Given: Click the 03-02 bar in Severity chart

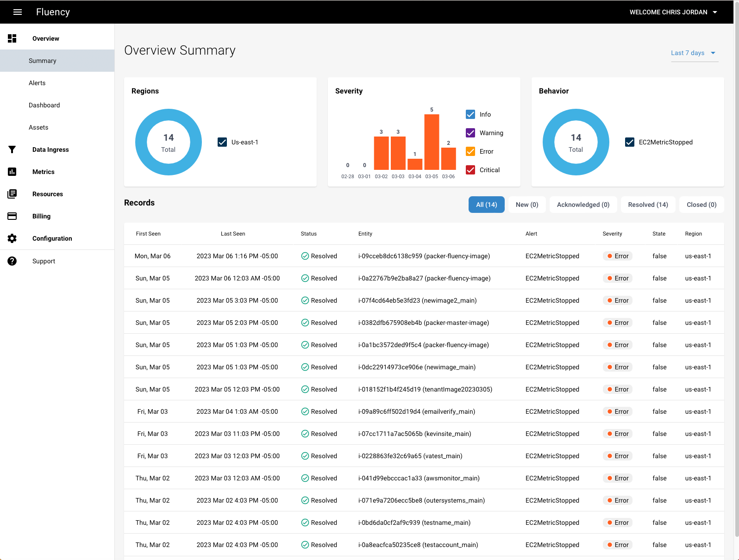Looking at the screenshot, I should coord(382,153).
